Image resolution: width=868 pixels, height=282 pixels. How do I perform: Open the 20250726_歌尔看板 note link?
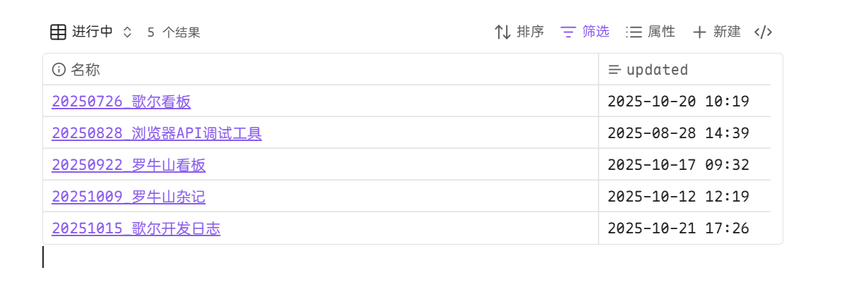click(121, 102)
